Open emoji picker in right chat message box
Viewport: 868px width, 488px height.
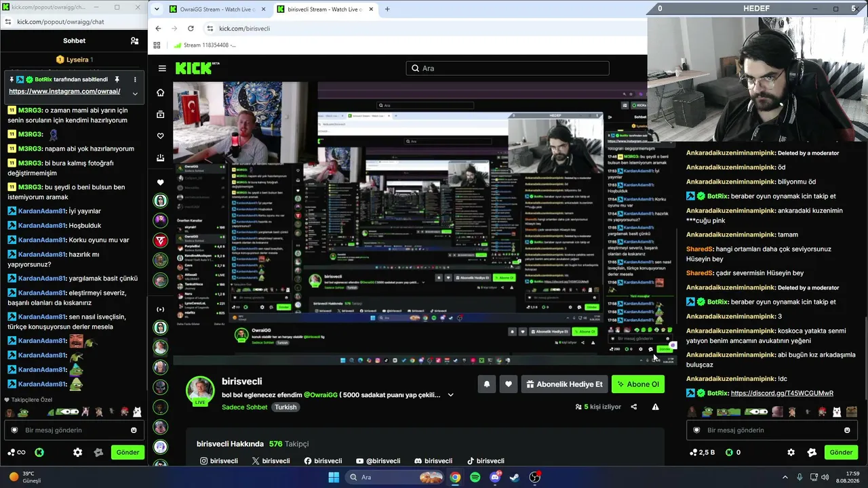click(847, 430)
